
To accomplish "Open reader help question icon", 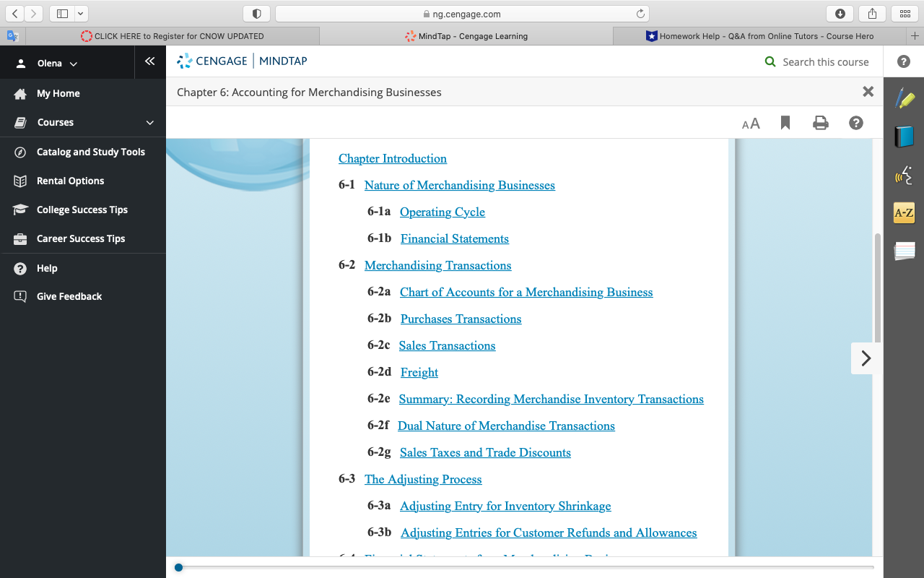I will coord(856,123).
